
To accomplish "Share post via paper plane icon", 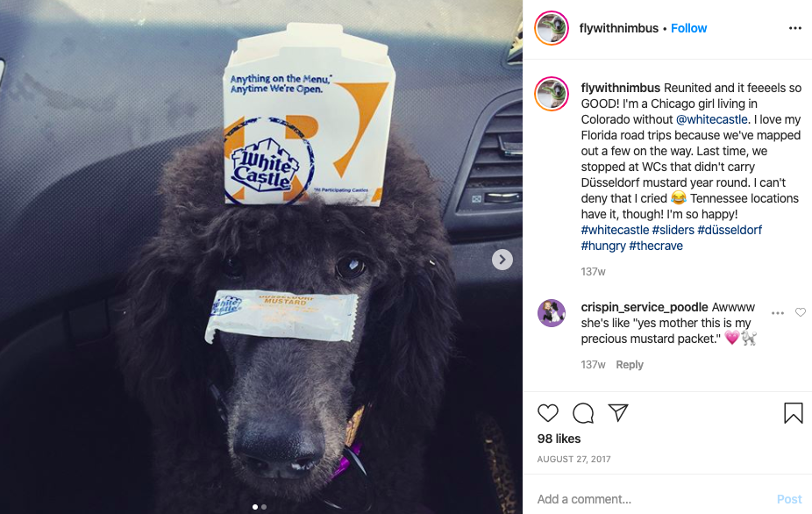I will tap(618, 412).
